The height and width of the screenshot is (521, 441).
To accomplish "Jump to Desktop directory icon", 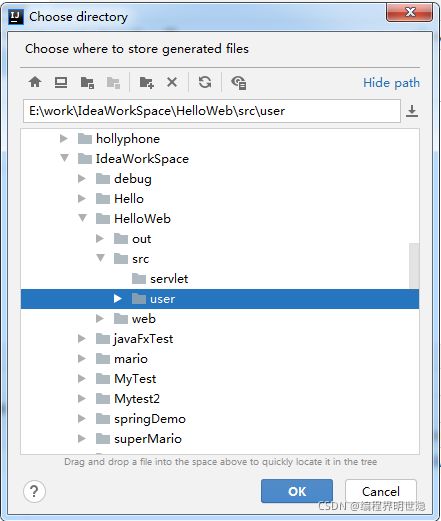I will [x=61, y=82].
